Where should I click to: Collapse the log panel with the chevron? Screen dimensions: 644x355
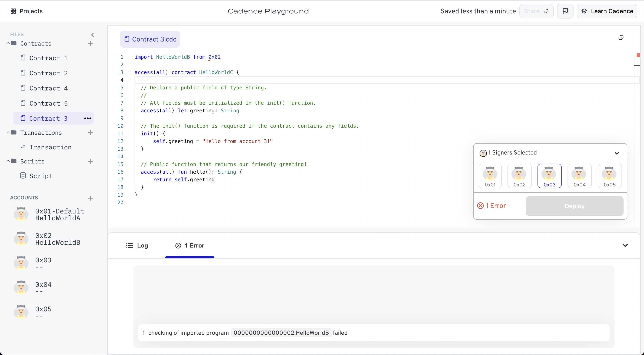[x=625, y=245]
